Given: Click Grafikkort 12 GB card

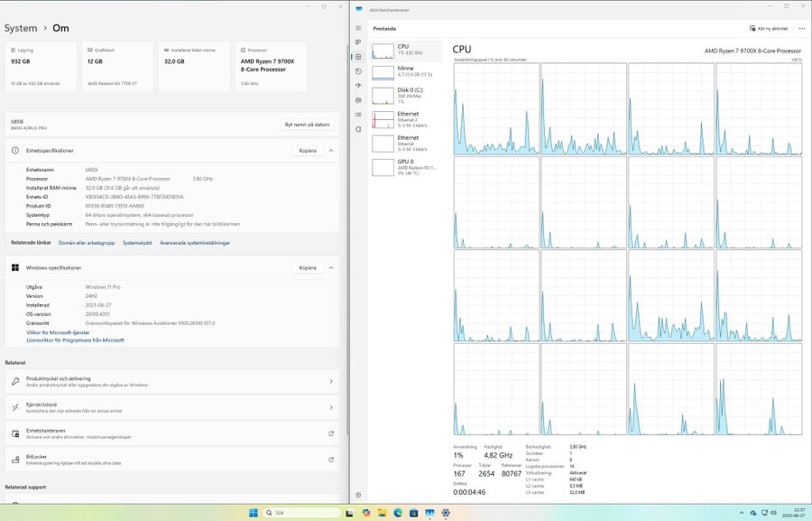Looking at the screenshot, I should [x=117, y=66].
